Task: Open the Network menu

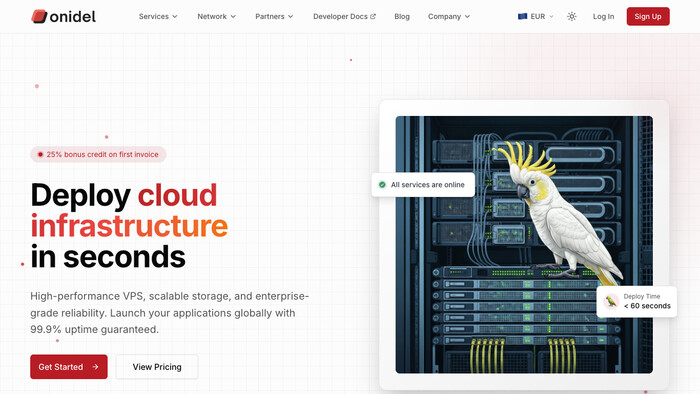Action: tap(217, 17)
